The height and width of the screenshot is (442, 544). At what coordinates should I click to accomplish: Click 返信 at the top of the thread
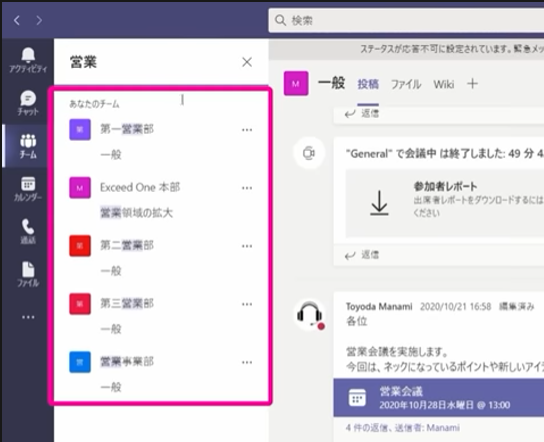tap(362, 113)
